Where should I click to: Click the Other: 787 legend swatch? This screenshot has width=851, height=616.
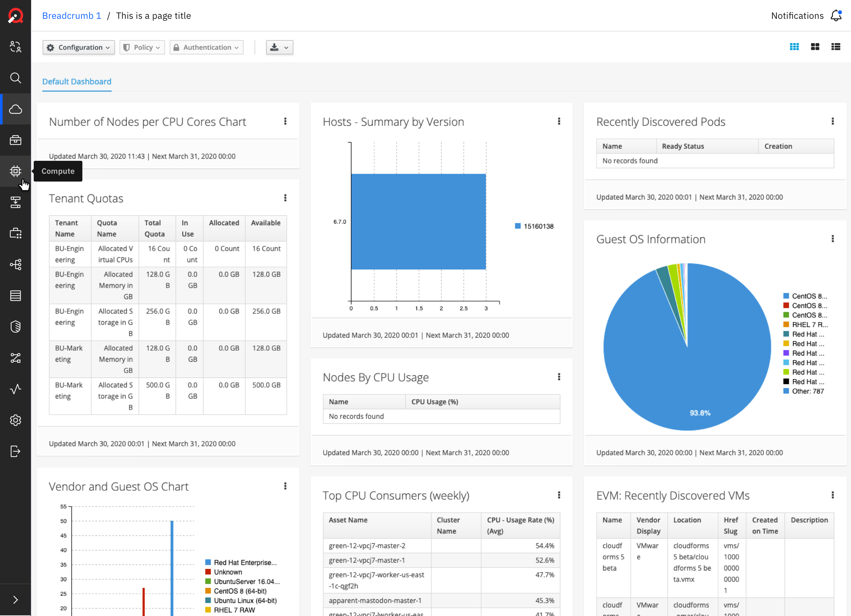point(786,391)
